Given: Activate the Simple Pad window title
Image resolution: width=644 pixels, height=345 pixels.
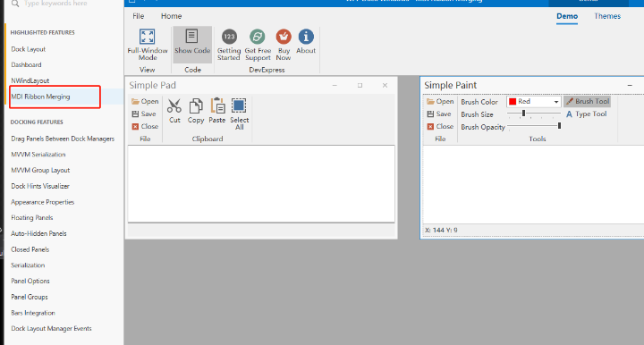Looking at the screenshot, I should (x=152, y=85).
